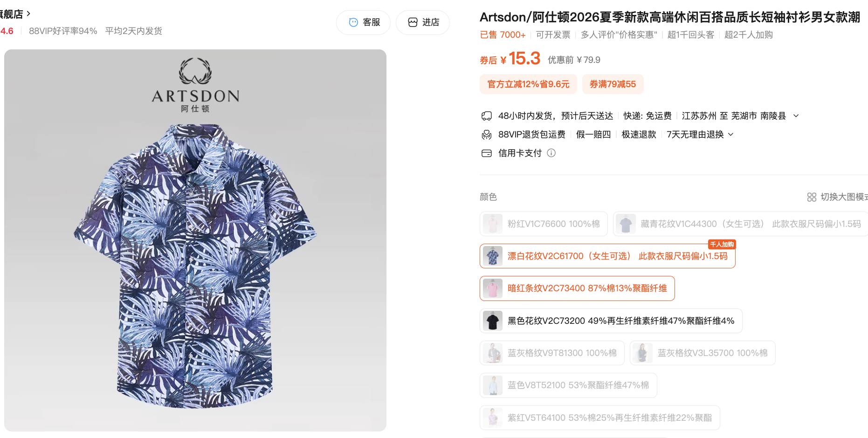Click the credit card payment icon

point(487,153)
